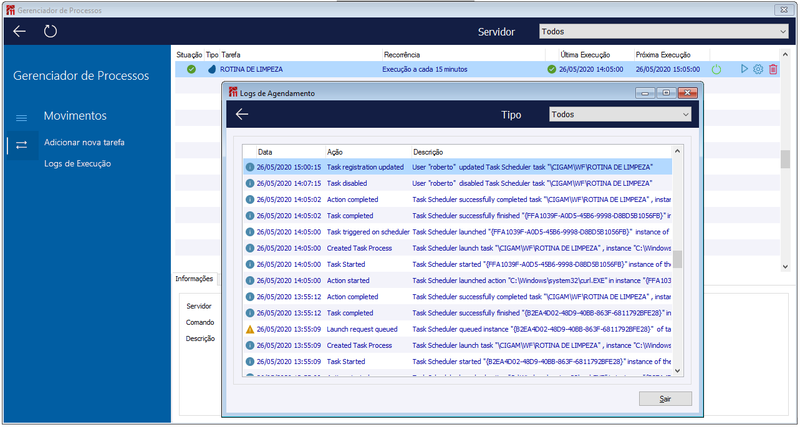Delete ROTINA DE LIMPEZA with trash icon
This screenshot has width=800, height=427.
(x=773, y=69)
